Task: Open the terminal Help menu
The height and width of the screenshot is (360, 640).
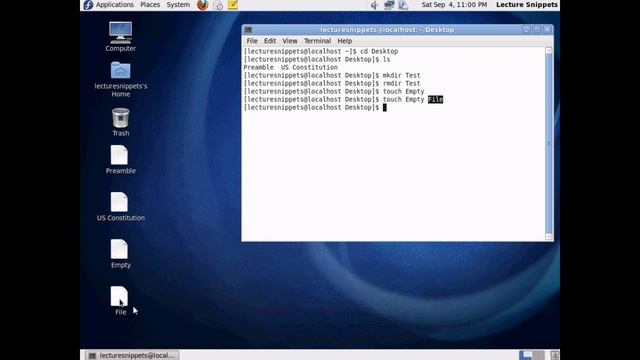Action: coord(344,41)
